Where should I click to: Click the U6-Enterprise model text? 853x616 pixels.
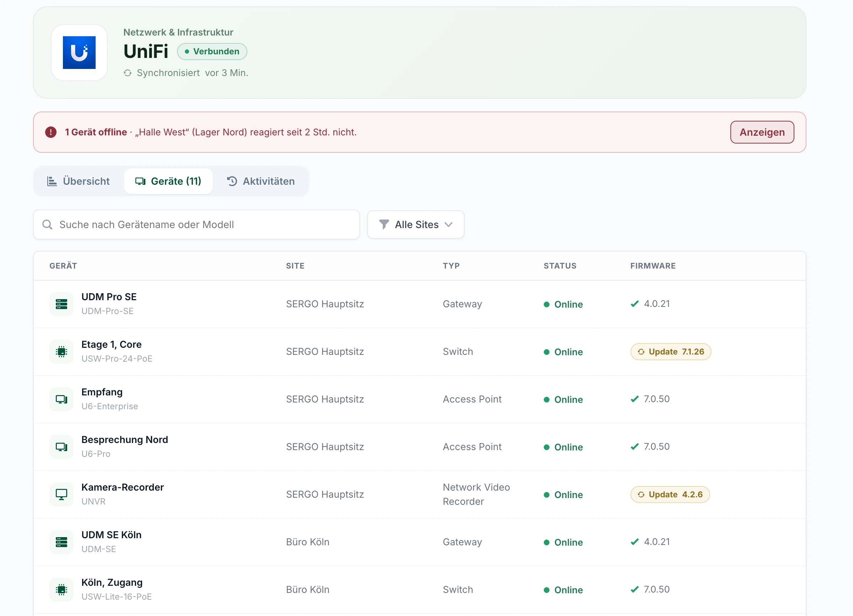[110, 407]
